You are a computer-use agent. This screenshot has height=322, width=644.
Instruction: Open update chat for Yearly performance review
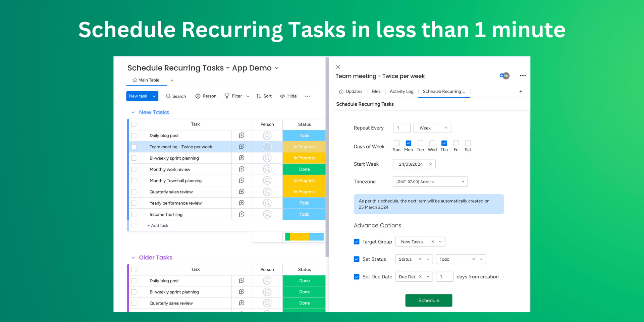[241, 203]
